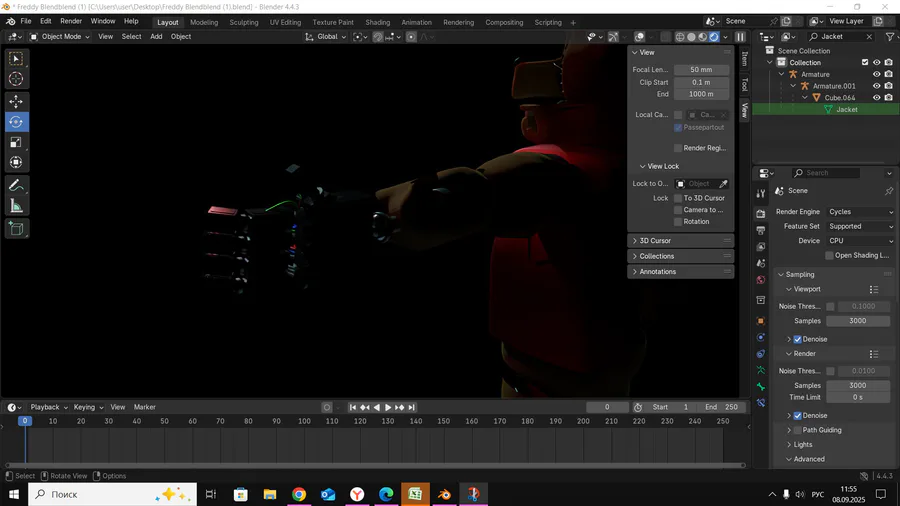Open Chrome from the taskbar

(299, 495)
